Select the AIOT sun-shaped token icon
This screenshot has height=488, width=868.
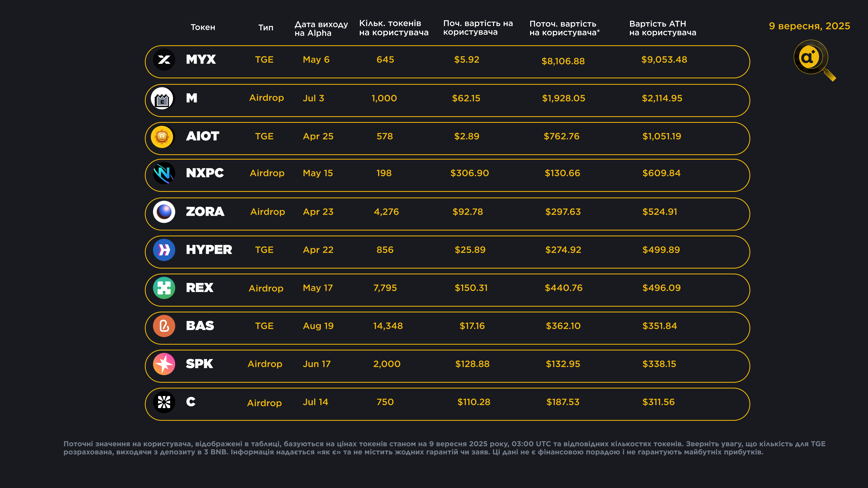coord(162,137)
